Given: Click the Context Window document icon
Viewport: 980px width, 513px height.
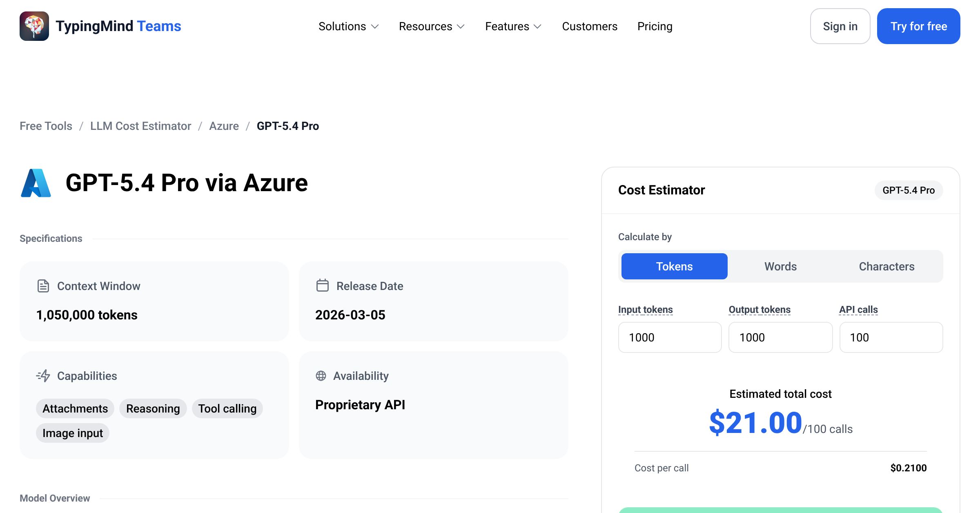Looking at the screenshot, I should pos(43,286).
